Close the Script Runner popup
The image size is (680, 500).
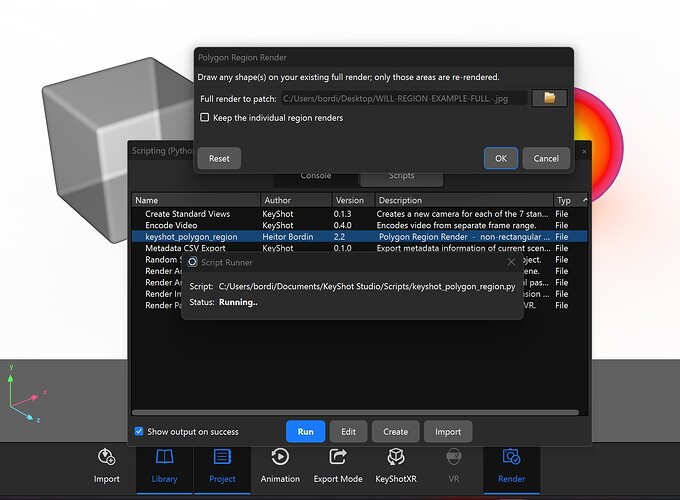511,262
